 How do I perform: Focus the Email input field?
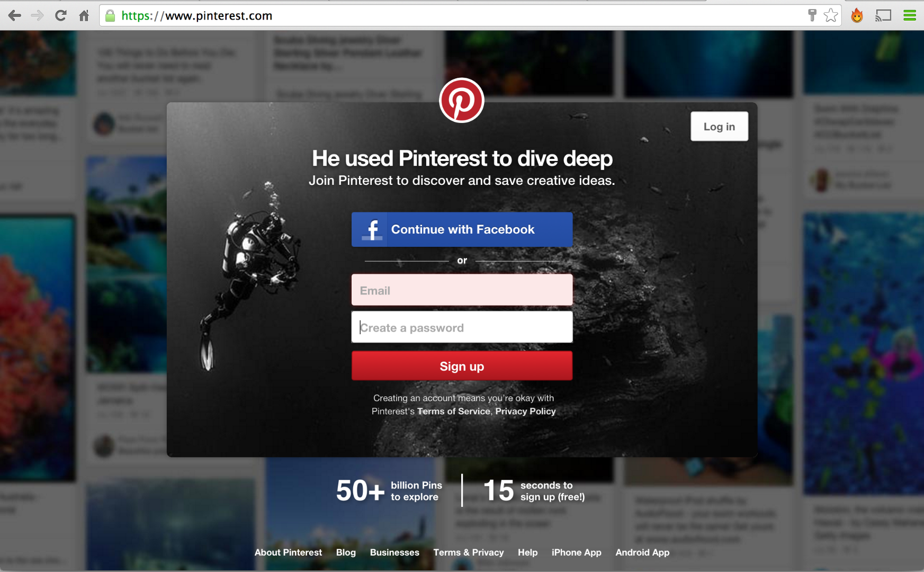(462, 290)
